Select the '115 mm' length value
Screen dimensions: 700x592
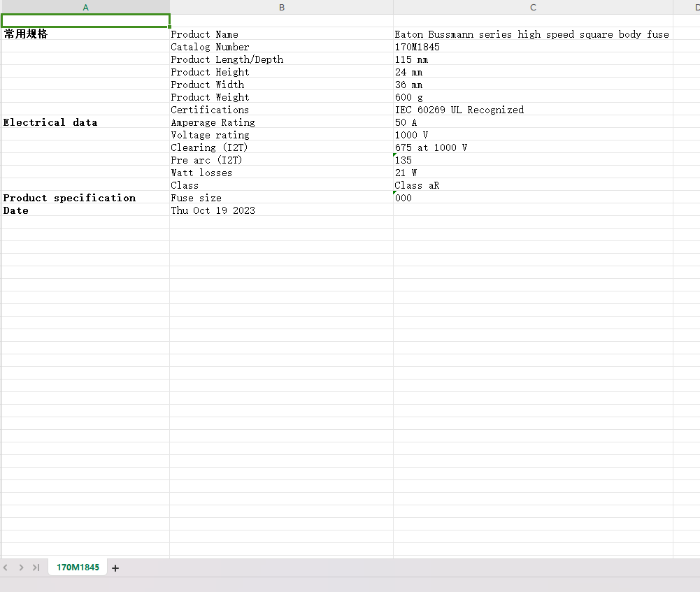pos(533,59)
